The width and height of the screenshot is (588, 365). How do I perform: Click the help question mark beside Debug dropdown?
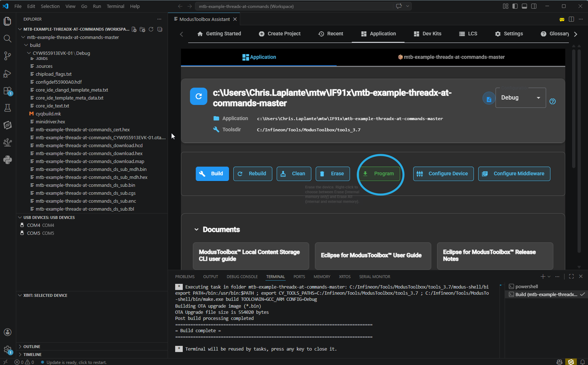pos(552,101)
